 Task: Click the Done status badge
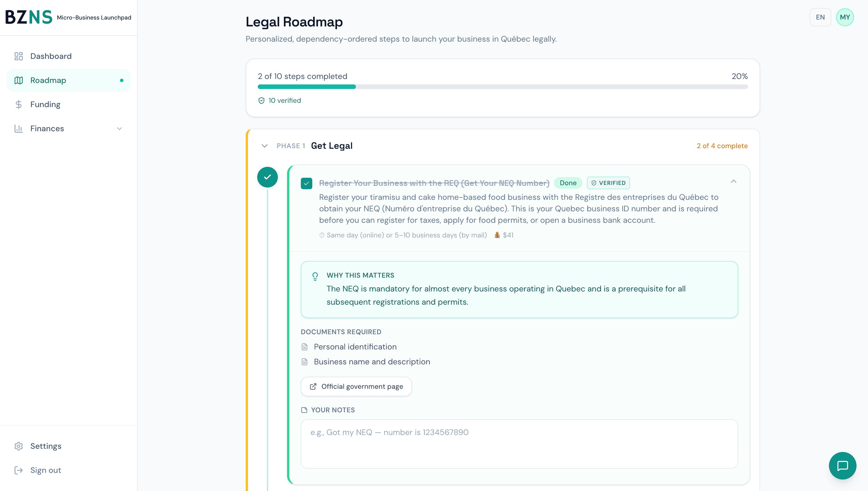[x=568, y=183]
